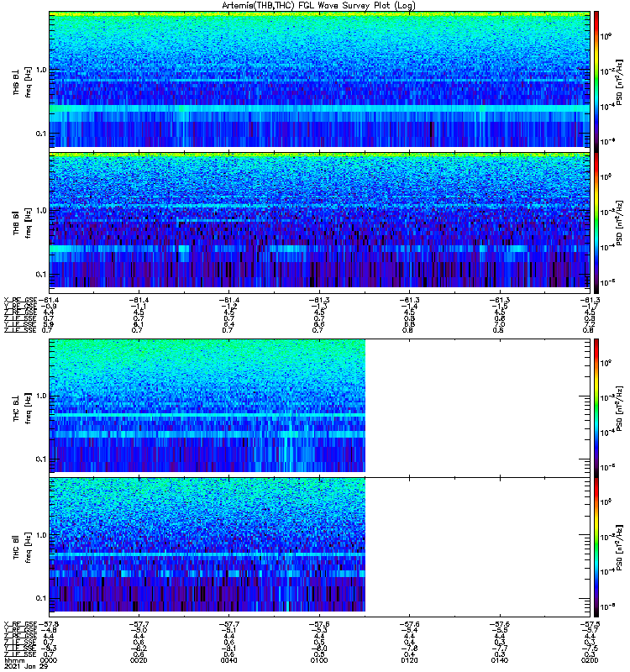The image size is (630, 672).
Task: Click the Y_RE_GSE value -5.0
Action: [139, 631]
